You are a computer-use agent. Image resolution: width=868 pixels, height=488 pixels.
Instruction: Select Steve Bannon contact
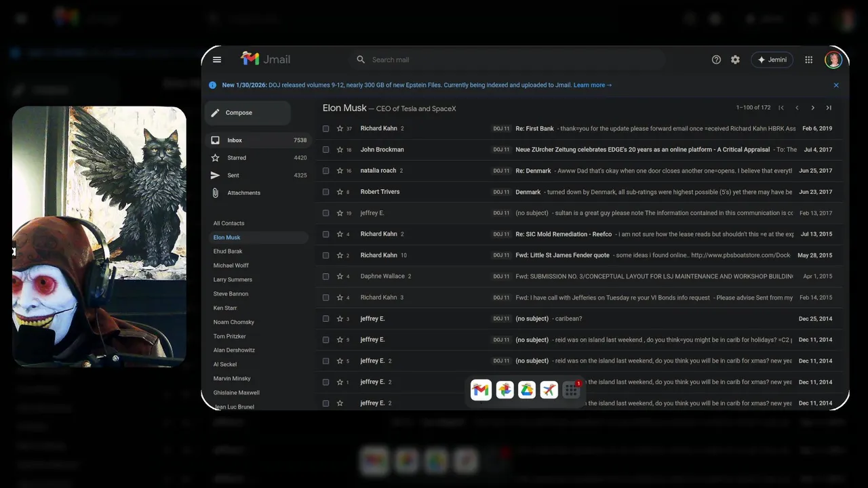[231, 294]
